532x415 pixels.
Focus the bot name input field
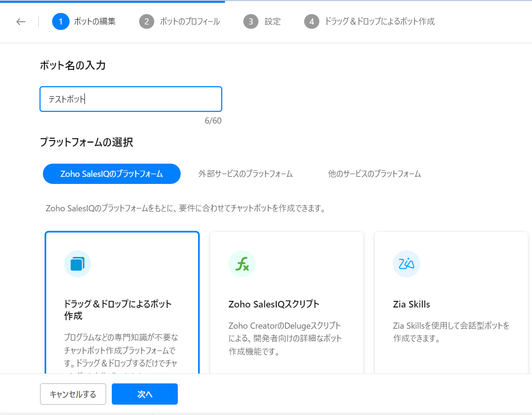point(131,99)
